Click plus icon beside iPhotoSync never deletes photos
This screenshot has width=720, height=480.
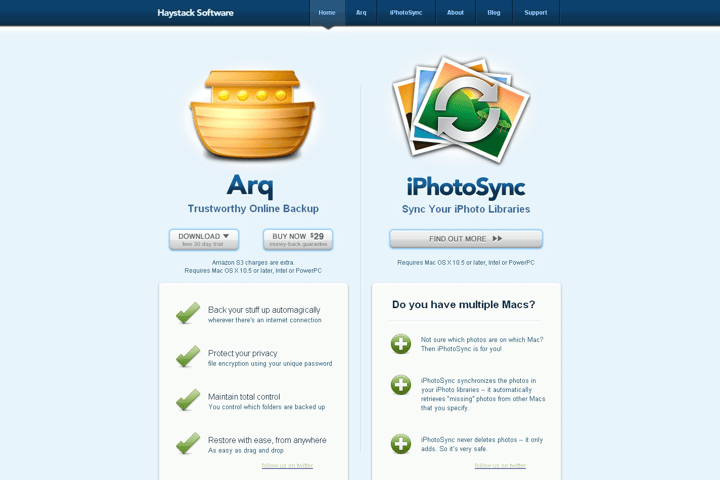(401, 444)
